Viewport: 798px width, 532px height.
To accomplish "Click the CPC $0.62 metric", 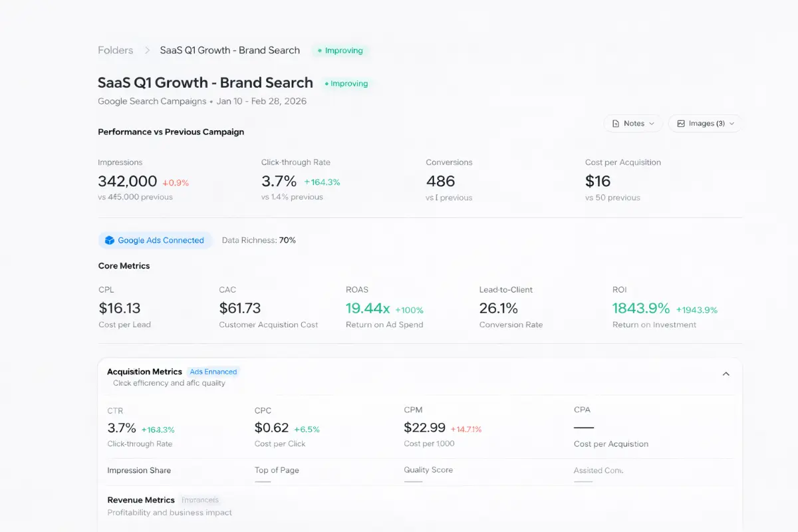I will [271, 428].
